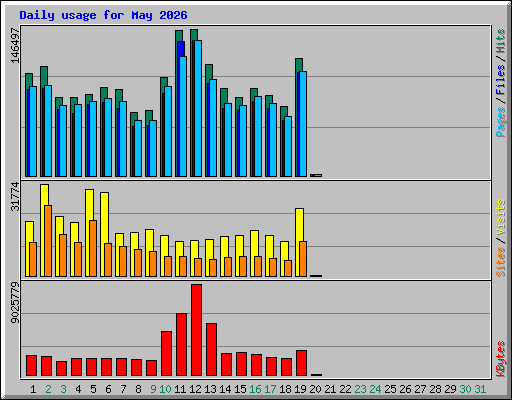Image resolution: width=512 pixels, height=400 pixels.
Task: Select the orange Sites bar for day 2
Action: click(48, 241)
